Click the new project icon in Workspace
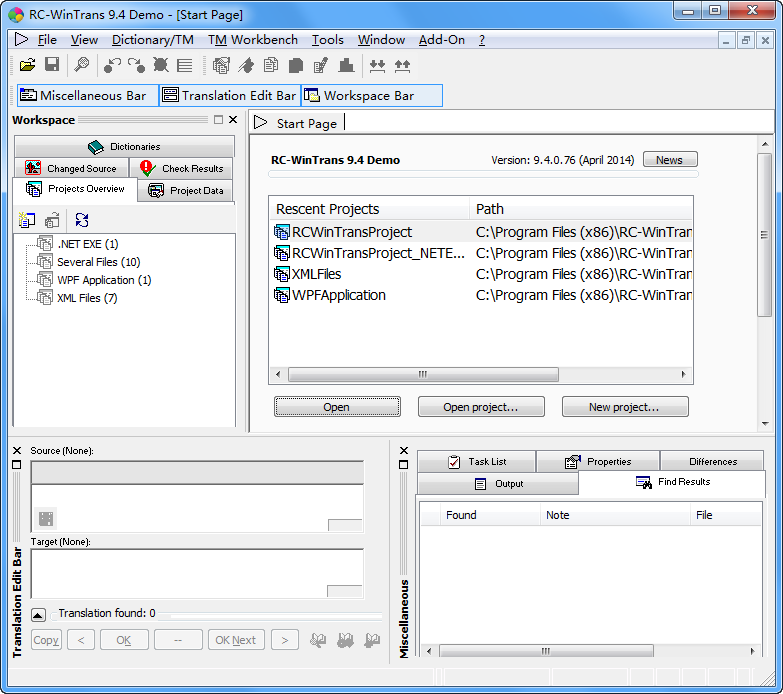The image size is (783, 694). tap(26, 220)
